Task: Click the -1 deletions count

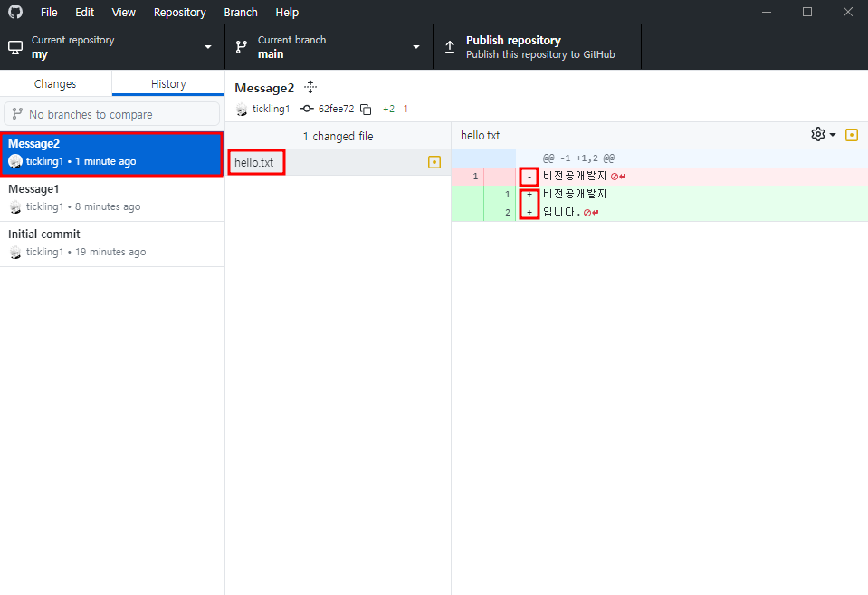Action: [404, 110]
